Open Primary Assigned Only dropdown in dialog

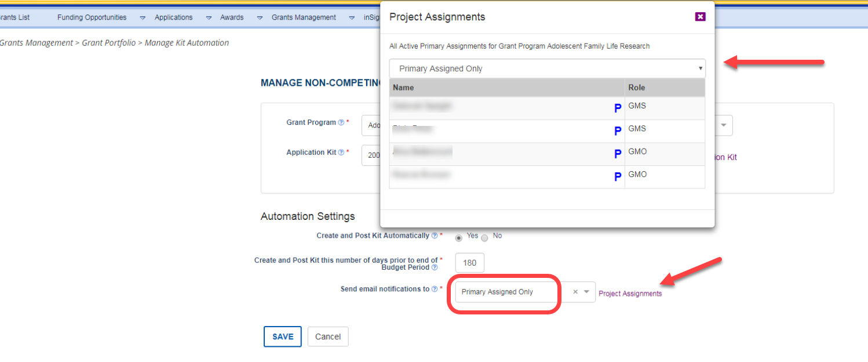[547, 68]
